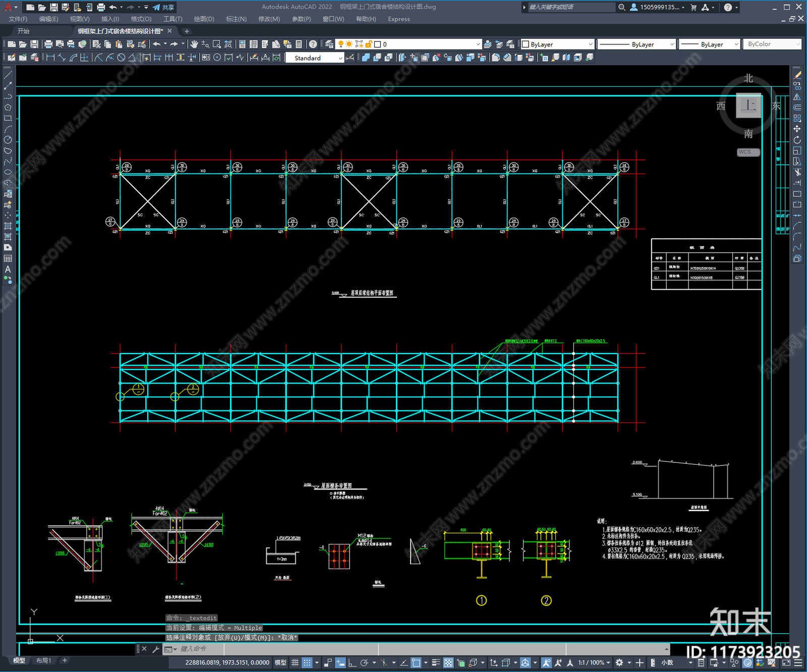The height and width of the screenshot is (672, 807).
Task: Toggle Ortho mode in status bar
Action: pyautogui.click(x=352, y=662)
